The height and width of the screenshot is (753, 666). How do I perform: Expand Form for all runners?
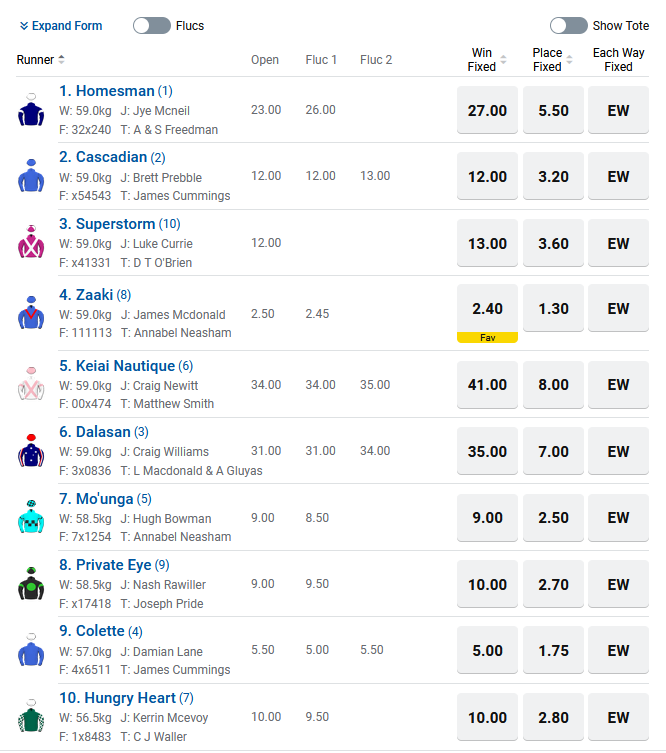click(x=61, y=25)
